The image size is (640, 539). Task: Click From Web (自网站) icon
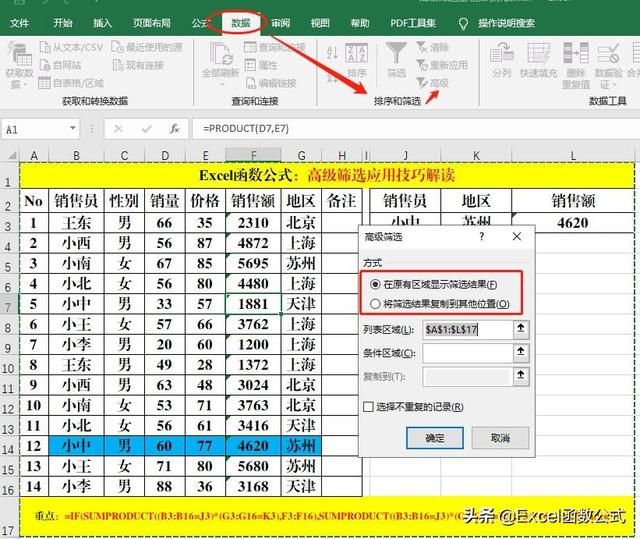point(45,65)
